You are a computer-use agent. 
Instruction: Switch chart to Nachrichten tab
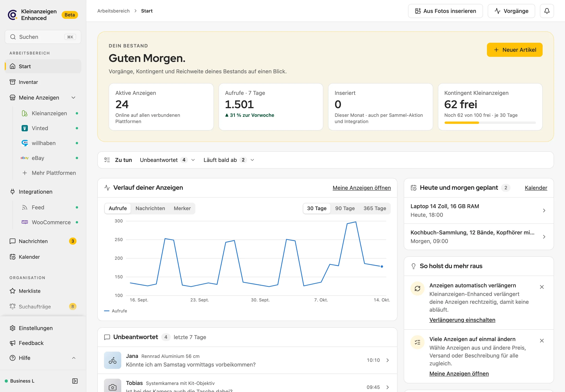pos(150,208)
